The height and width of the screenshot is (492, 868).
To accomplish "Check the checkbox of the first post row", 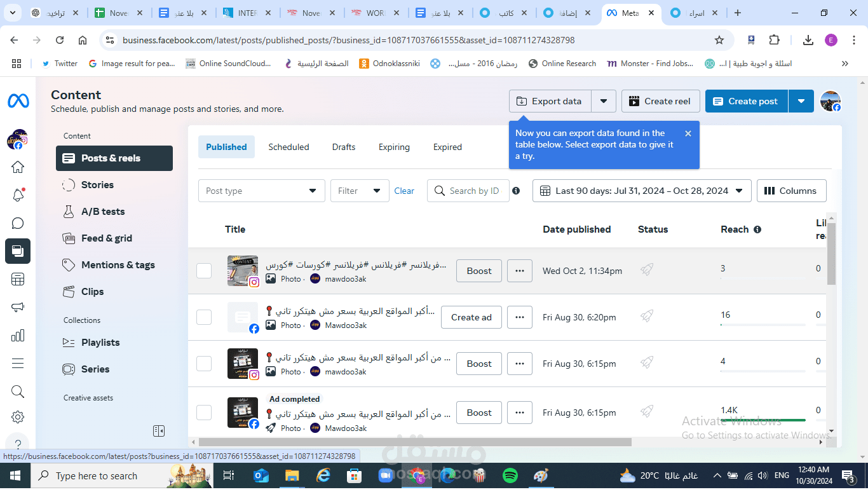I will 204,271.
